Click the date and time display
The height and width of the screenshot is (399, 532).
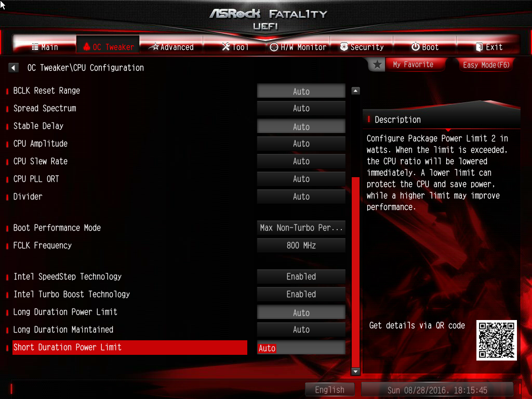point(437,390)
